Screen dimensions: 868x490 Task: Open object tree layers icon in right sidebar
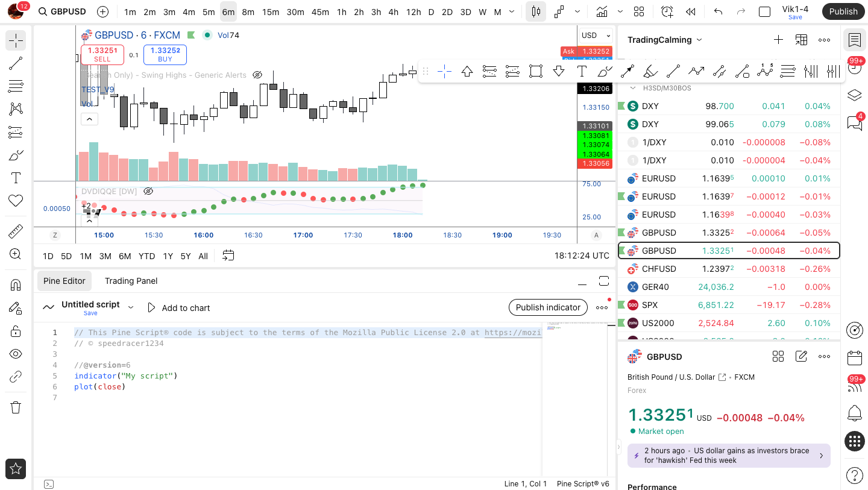coord(854,95)
